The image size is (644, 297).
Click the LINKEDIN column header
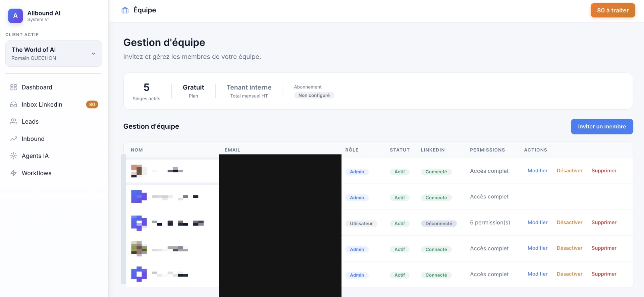coord(433,150)
